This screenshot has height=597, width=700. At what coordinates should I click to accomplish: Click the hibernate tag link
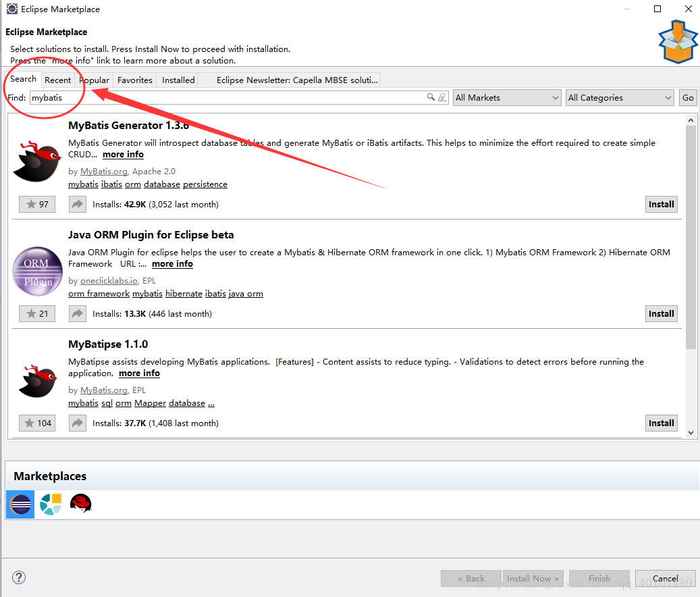click(184, 294)
